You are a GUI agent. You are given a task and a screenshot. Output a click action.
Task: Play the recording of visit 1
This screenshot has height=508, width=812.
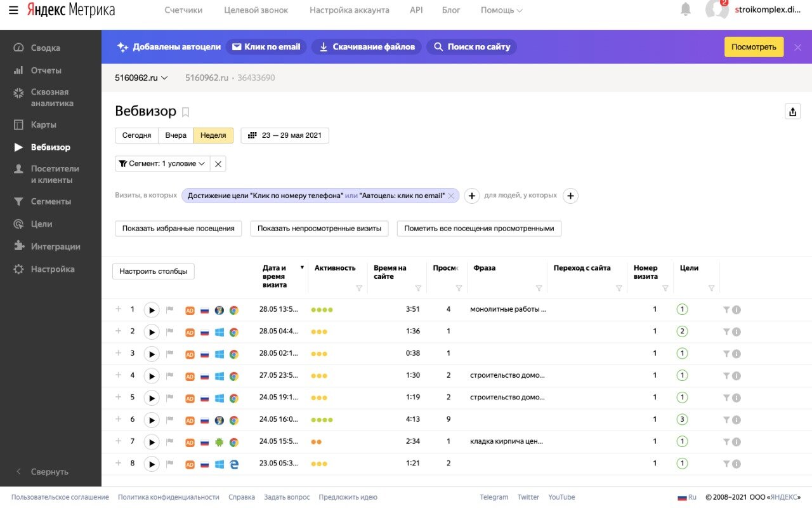151,310
